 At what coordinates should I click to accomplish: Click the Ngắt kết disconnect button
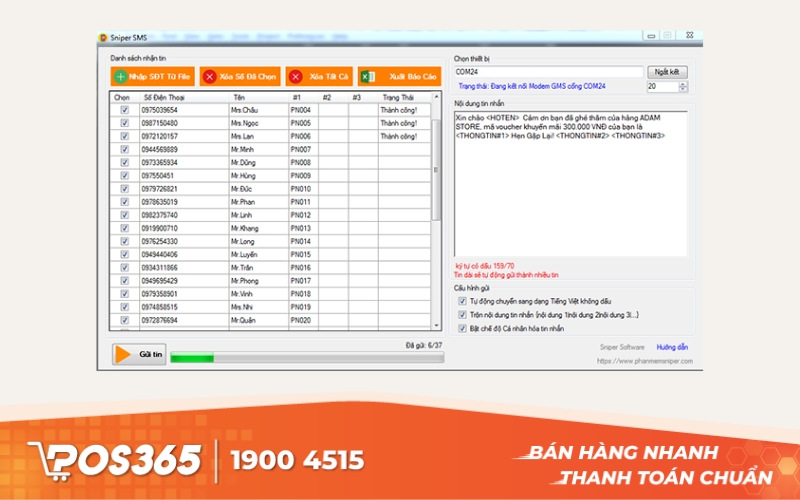667,72
